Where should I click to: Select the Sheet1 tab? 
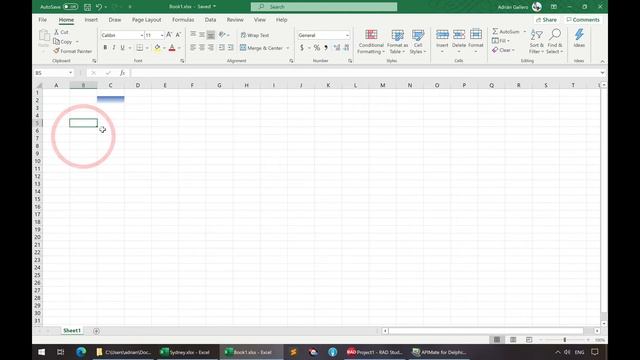click(72, 331)
